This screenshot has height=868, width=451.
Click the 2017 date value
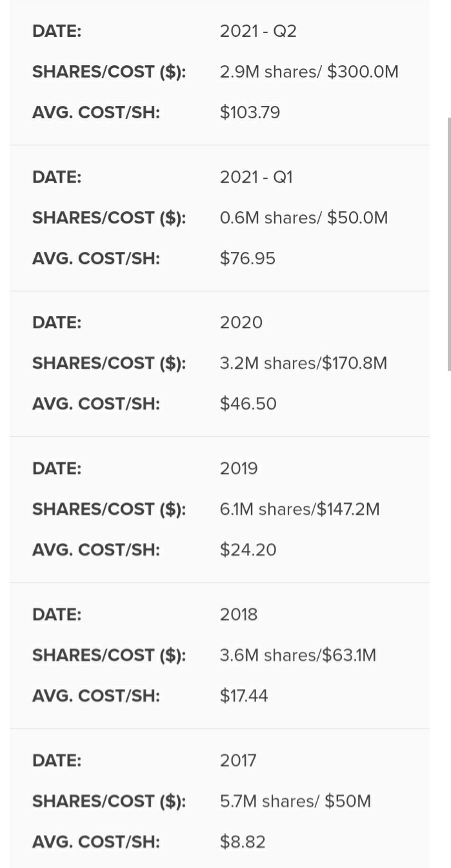tap(238, 760)
